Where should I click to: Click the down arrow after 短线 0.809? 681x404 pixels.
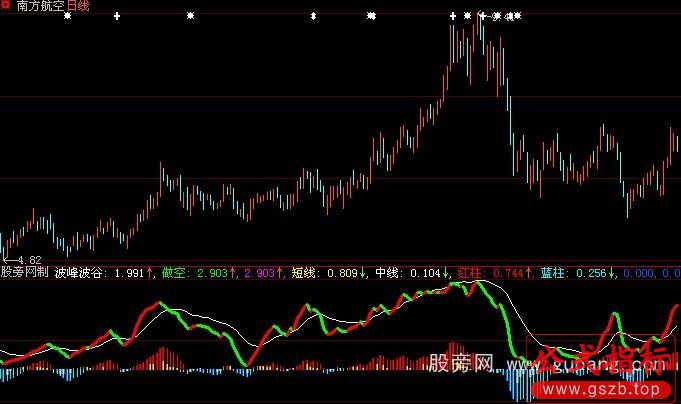tap(362, 271)
